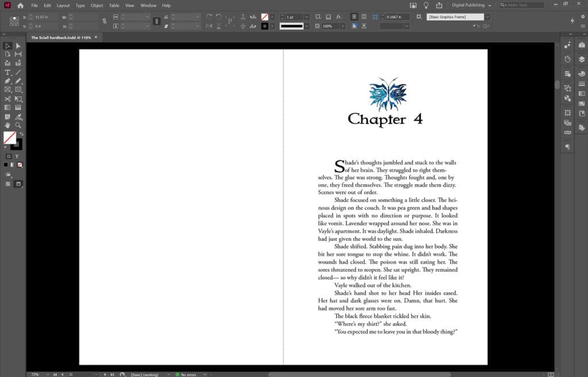The height and width of the screenshot is (377, 588).
Task: Select the Direct Selection tool
Action: 18,45
